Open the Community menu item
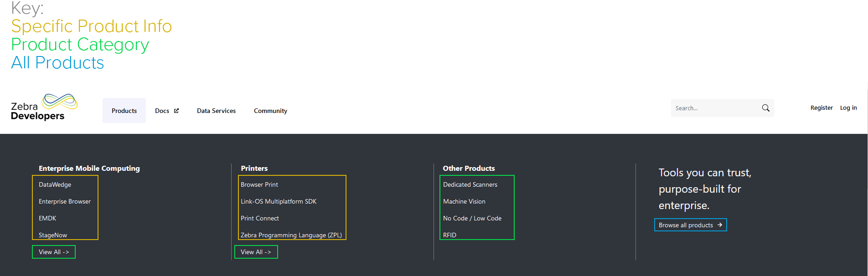The height and width of the screenshot is (276, 868). 270,111
